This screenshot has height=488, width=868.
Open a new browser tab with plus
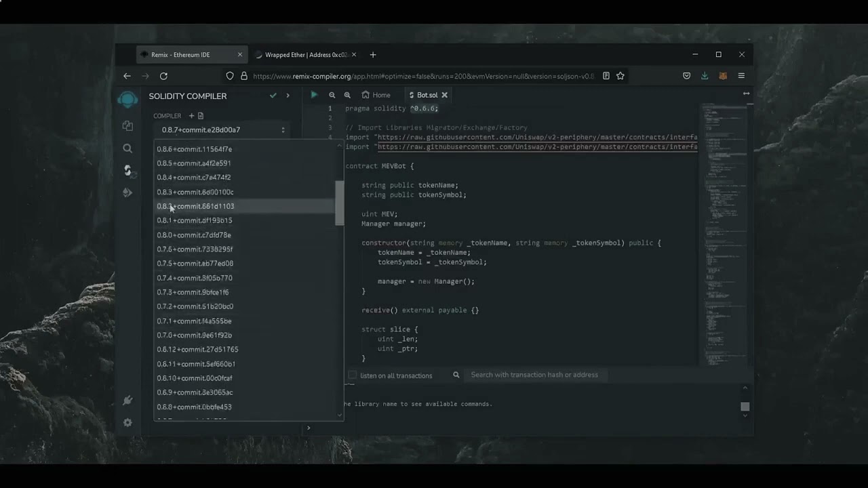(373, 55)
